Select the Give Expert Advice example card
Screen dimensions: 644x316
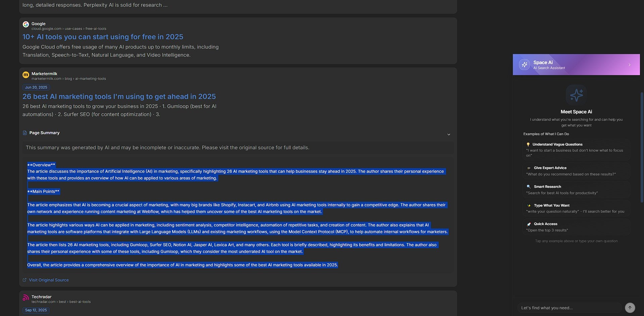coord(576,171)
